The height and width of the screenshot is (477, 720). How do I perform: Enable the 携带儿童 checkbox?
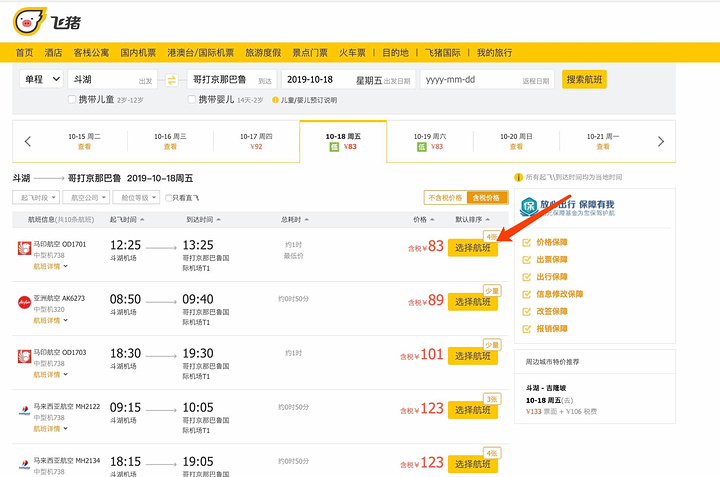[71, 100]
